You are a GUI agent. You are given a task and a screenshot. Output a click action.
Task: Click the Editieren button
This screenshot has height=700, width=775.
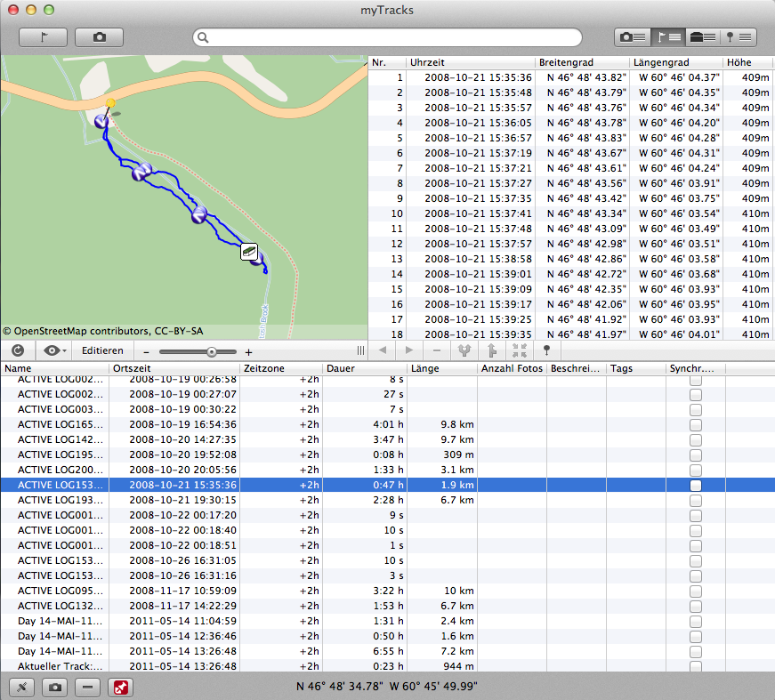pyautogui.click(x=102, y=350)
